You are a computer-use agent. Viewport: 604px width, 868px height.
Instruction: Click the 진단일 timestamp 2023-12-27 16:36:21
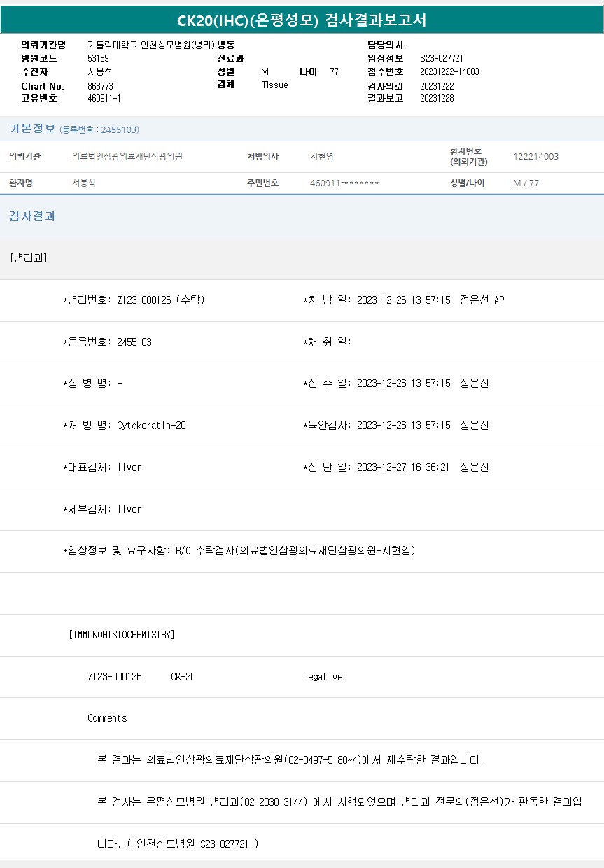click(x=403, y=468)
